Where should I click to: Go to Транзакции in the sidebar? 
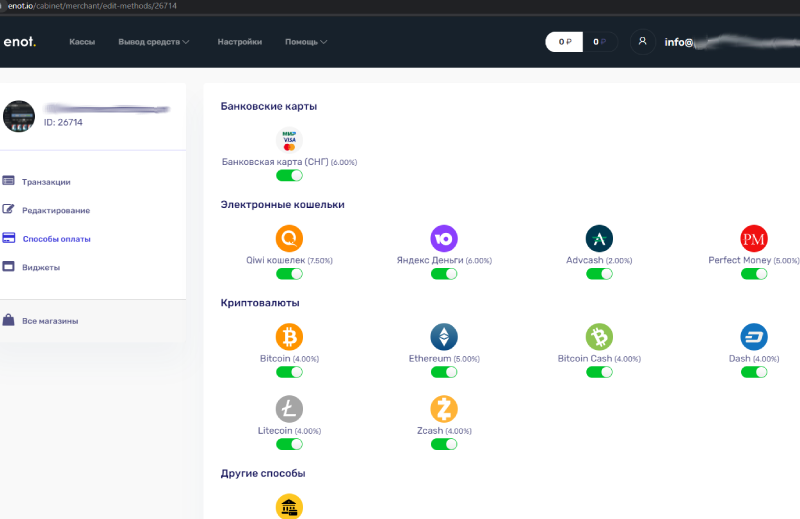tap(46, 182)
